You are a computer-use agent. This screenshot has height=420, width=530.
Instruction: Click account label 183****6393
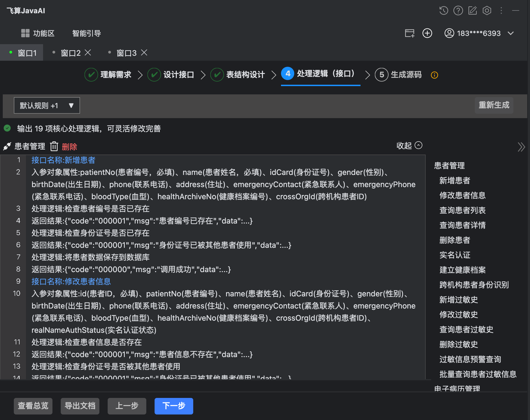(479, 33)
